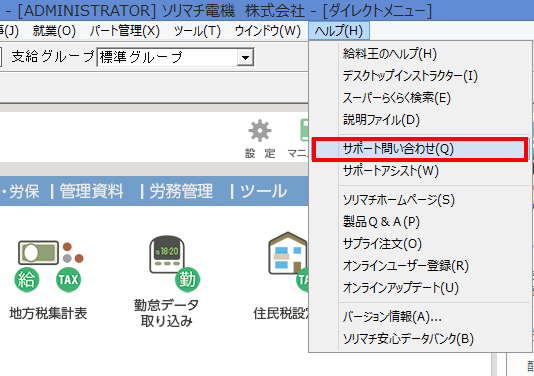Expand the 支給グループ dropdown arrow
534x376 pixels.
(245, 58)
